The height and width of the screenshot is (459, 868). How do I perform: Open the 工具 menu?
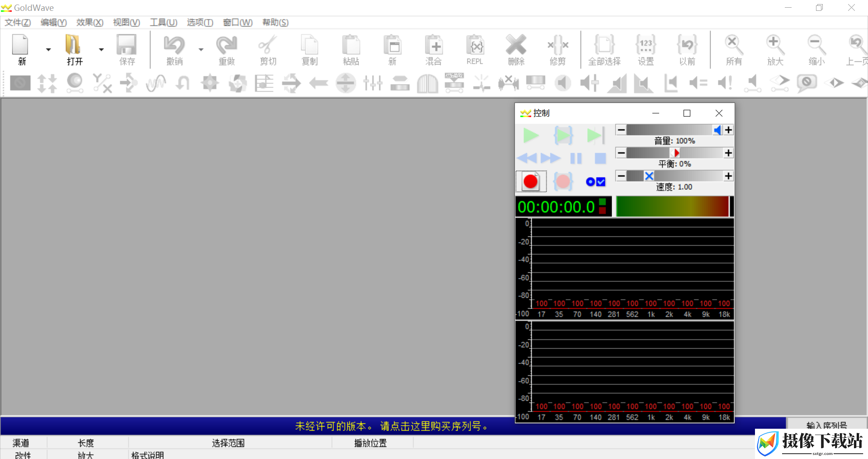[163, 23]
